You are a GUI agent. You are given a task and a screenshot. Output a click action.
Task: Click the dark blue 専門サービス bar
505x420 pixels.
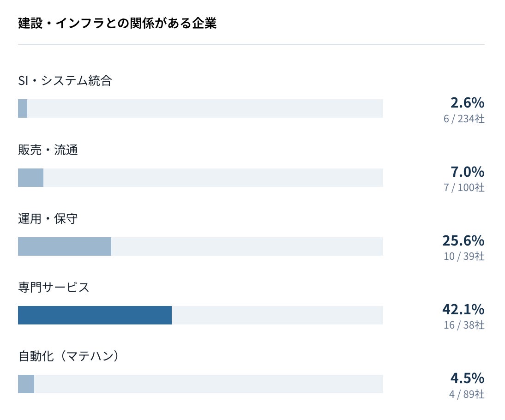(x=95, y=315)
